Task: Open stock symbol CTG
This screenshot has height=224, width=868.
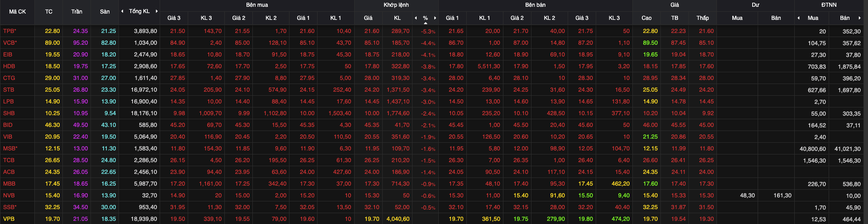Action: (x=9, y=78)
